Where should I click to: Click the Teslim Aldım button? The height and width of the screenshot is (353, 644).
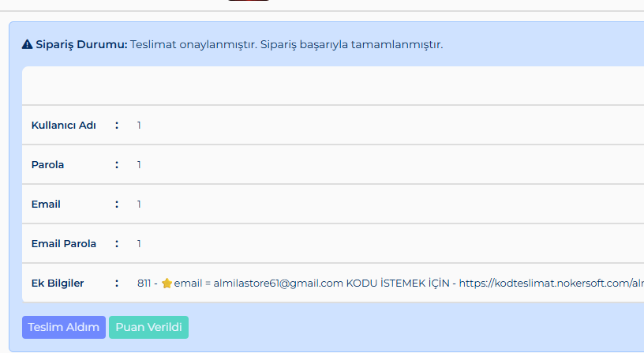(x=64, y=327)
